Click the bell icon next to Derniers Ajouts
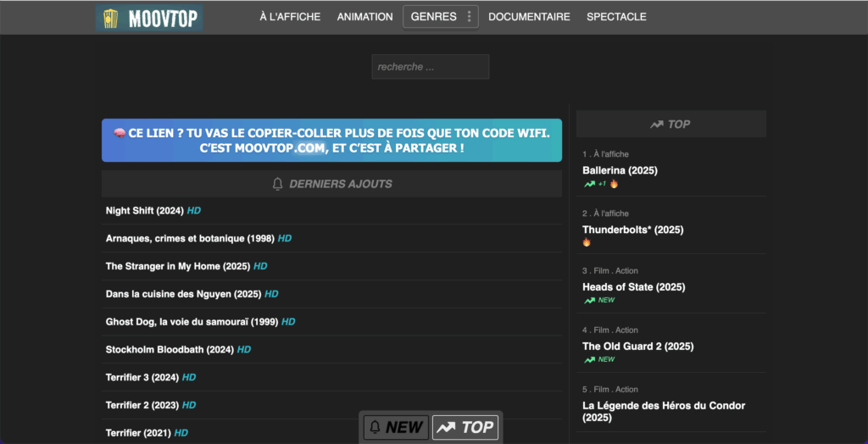Viewport: 868px width, 444px height. coord(278,184)
